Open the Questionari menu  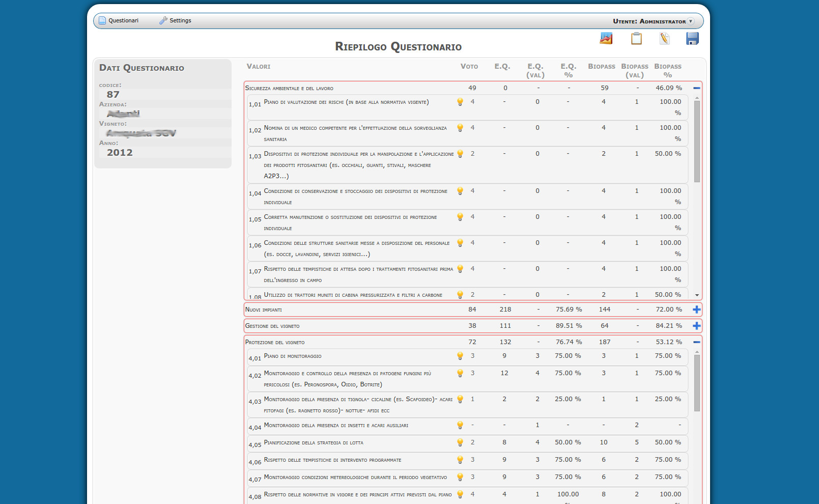(x=119, y=21)
